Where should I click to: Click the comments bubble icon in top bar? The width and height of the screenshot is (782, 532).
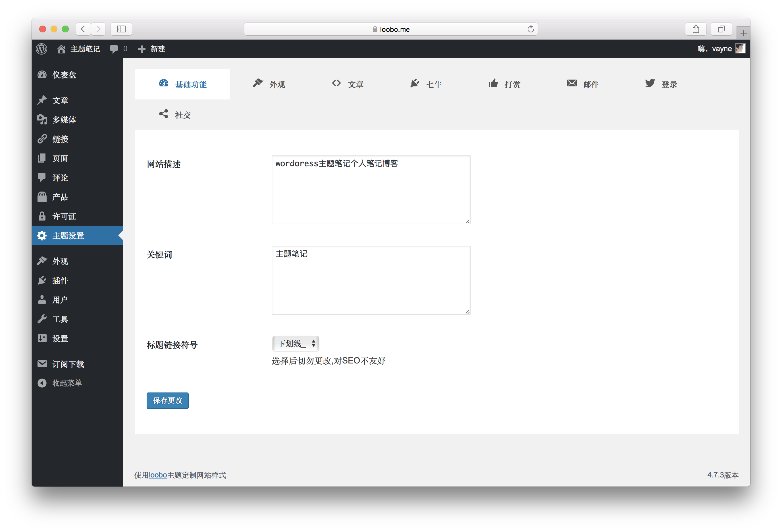point(113,49)
